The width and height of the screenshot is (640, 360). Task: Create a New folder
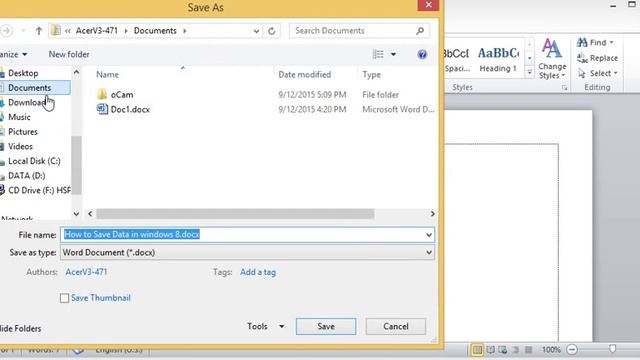point(69,54)
